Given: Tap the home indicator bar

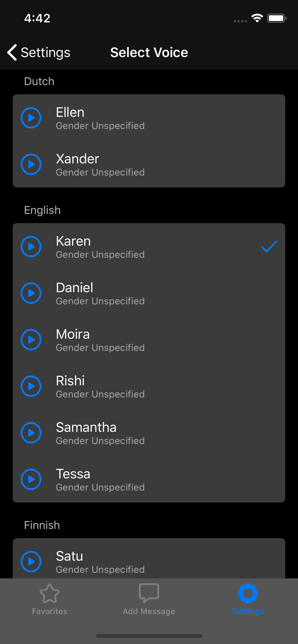Looking at the screenshot, I should [x=149, y=636].
